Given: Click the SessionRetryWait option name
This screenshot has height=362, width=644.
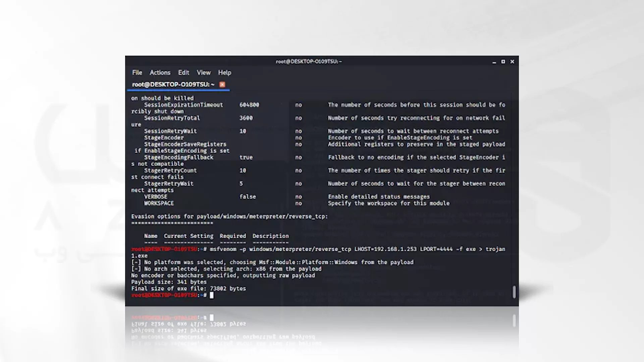Looking at the screenshot, I should tap(170, 131).
